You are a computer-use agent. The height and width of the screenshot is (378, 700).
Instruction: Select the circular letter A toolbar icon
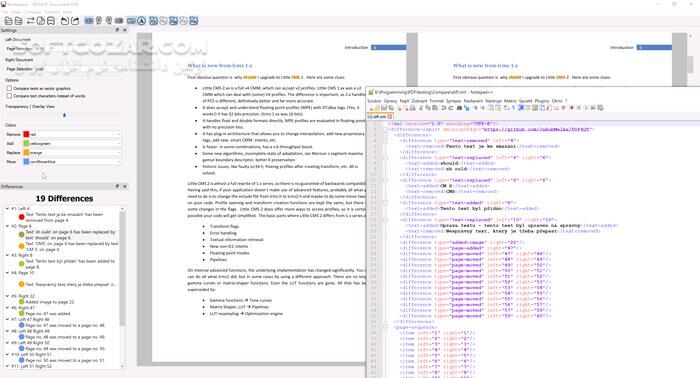[142, 21]
